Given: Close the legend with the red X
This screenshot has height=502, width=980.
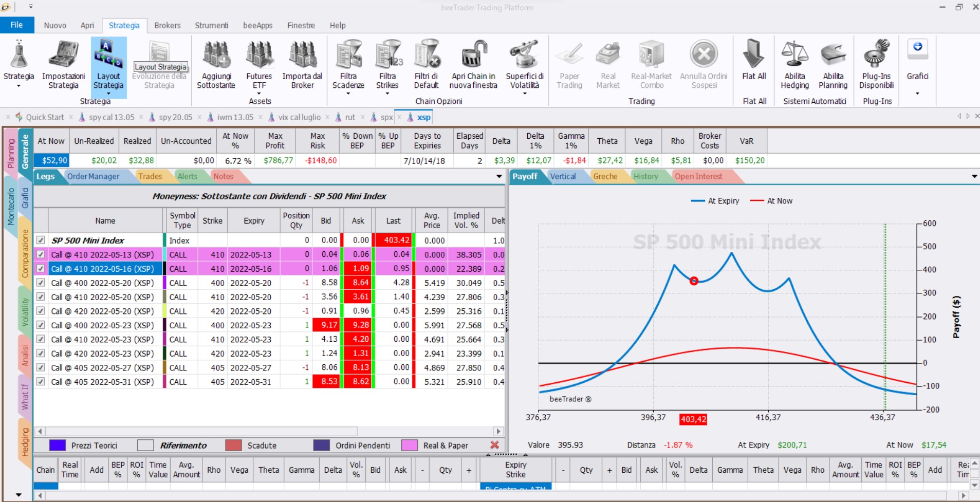Looking at the screenshot, I should 494,445.
